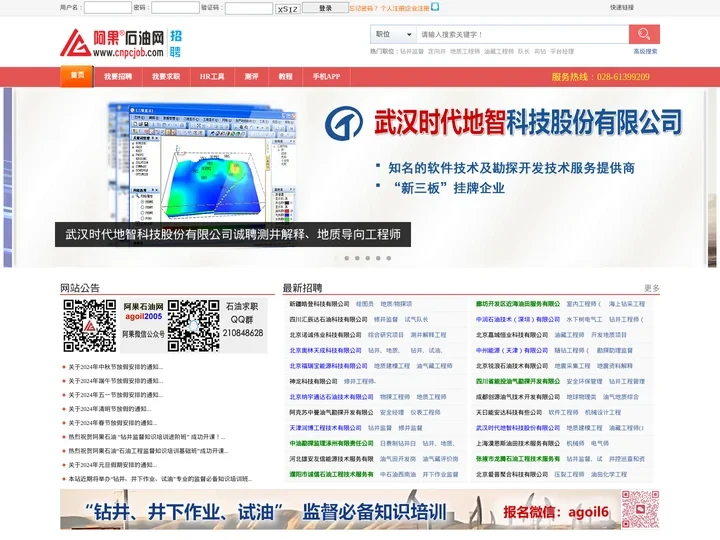The image size is (720, 540).
Task: Click the magnifier search icon button
Action: (x=644, y=34)
